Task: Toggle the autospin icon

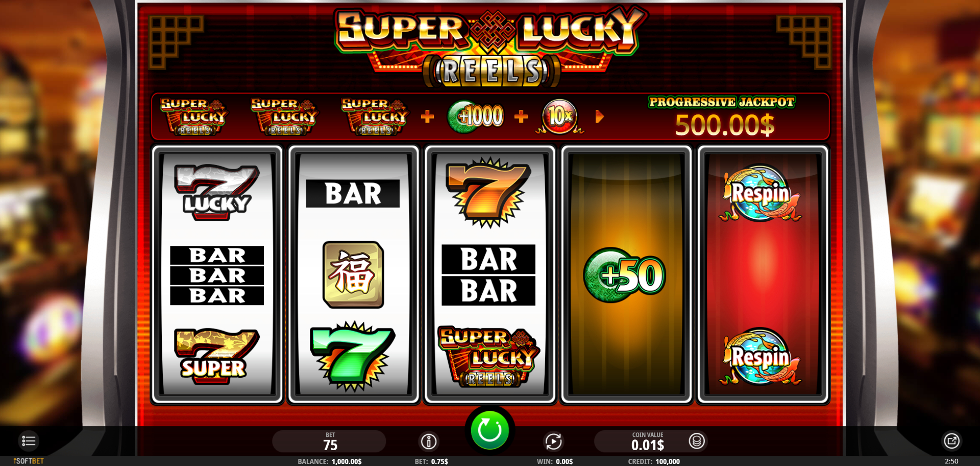Action: click(553, 441)
